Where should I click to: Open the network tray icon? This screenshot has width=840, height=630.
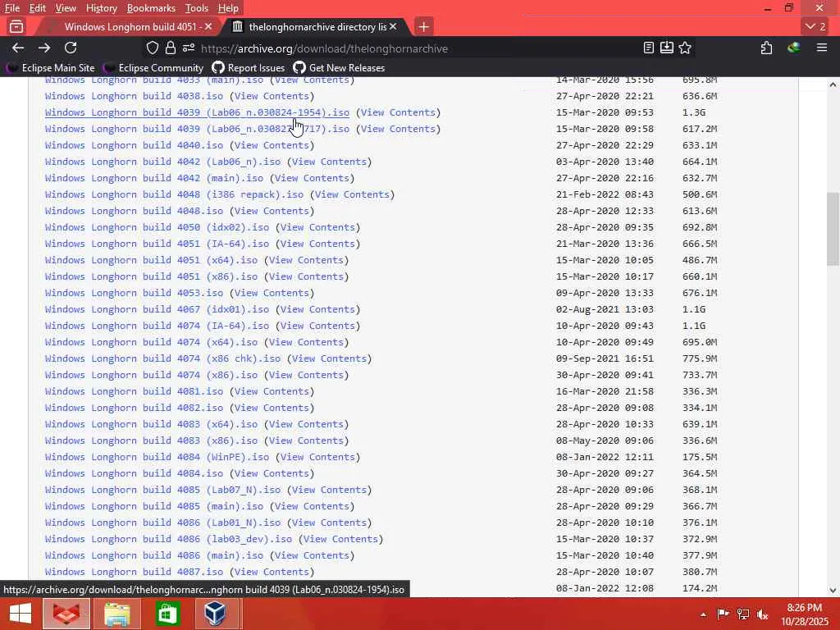pyautogui.click(x=743, y=614)
